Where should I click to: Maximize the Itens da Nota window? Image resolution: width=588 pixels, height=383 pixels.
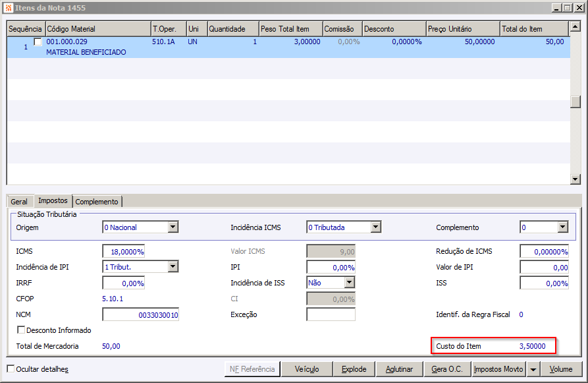[568, 8]
